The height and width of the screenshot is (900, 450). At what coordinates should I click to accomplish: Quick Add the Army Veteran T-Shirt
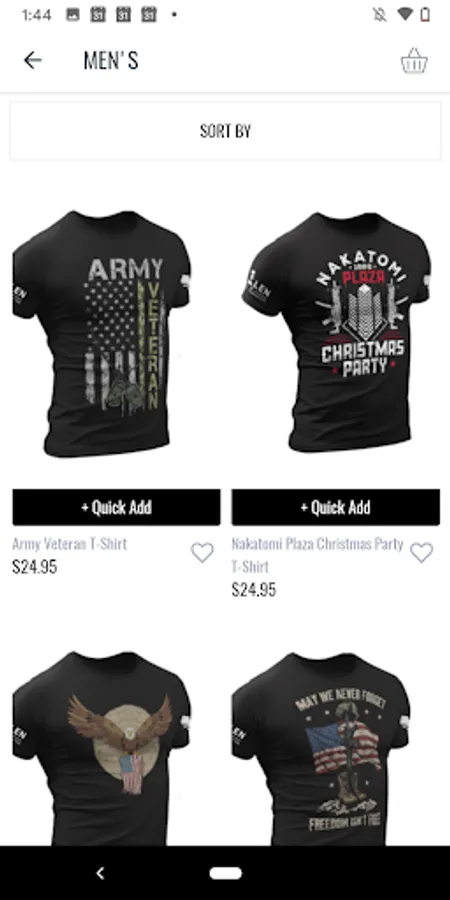pyautogui.click(x=117, y=507)
